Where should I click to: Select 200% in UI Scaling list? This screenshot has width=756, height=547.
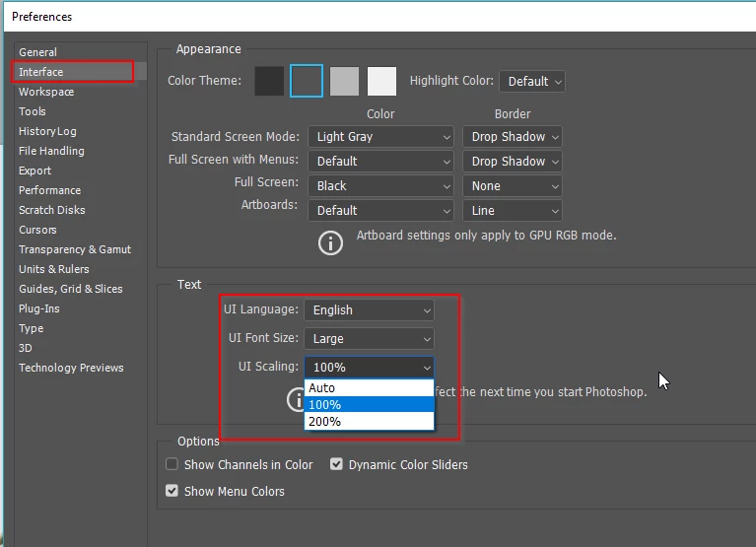[370, 422]
